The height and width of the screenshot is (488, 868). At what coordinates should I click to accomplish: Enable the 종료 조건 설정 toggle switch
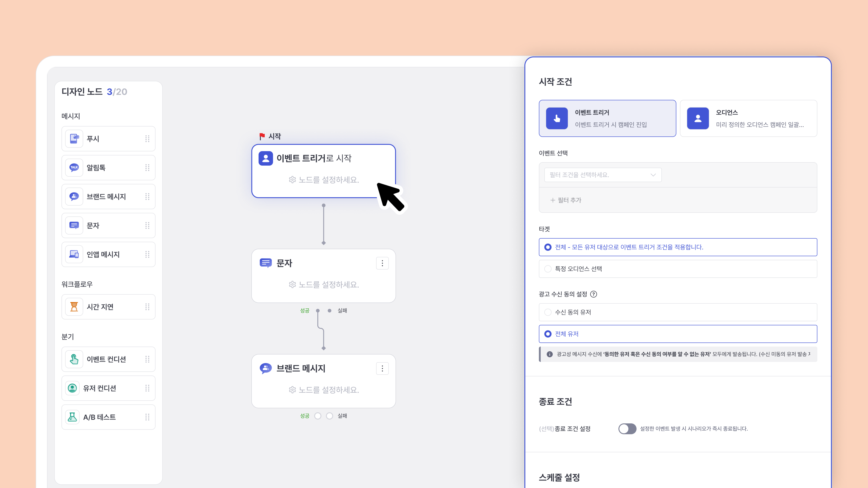[x=627, y=429]
